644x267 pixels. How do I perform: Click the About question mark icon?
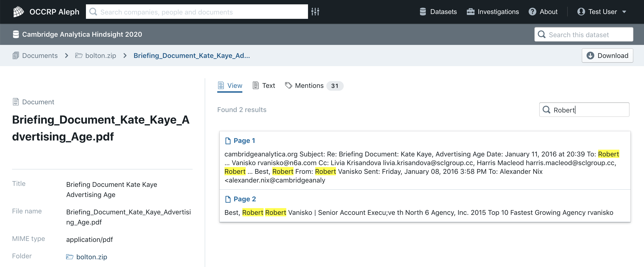532,12
